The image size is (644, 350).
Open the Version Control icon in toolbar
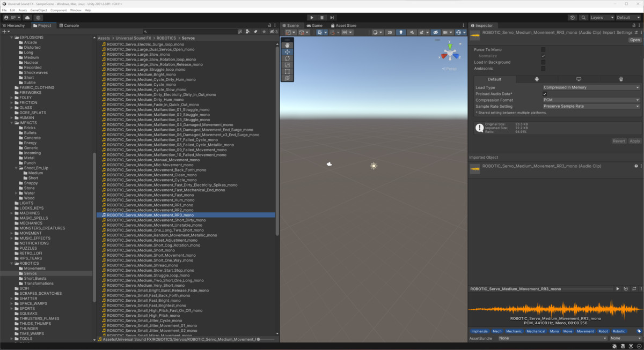pos(39,18)
